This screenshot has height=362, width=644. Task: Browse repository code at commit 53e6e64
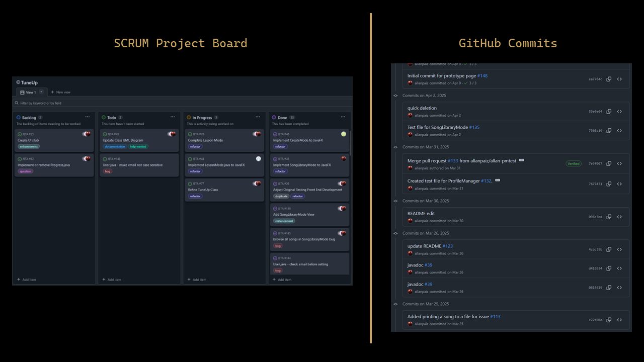pos(619,112)
